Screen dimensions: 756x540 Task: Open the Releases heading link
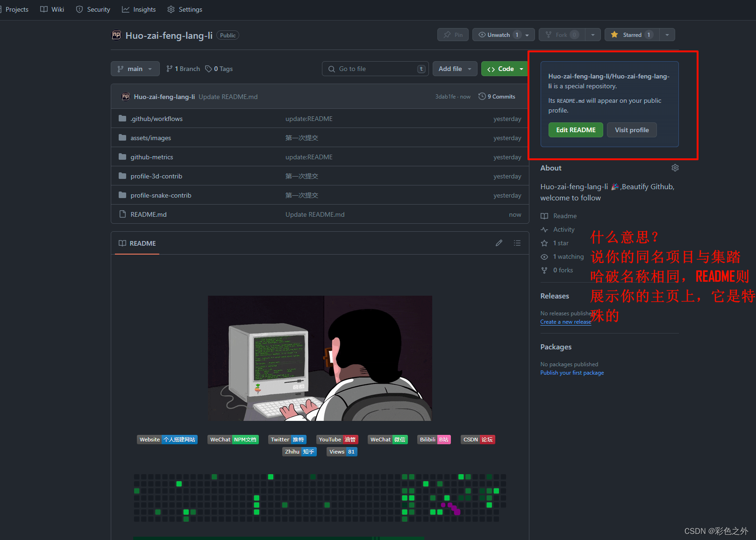point(555,296)
